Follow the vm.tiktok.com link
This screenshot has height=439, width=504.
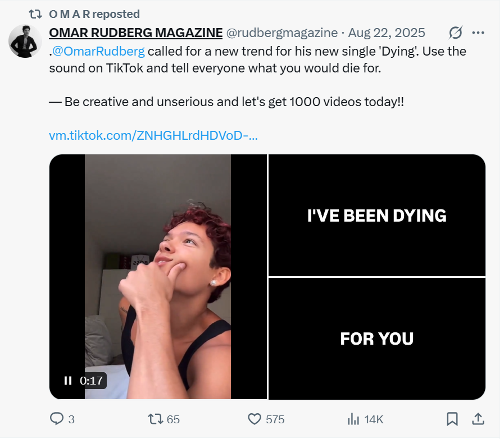click(153, 136)
